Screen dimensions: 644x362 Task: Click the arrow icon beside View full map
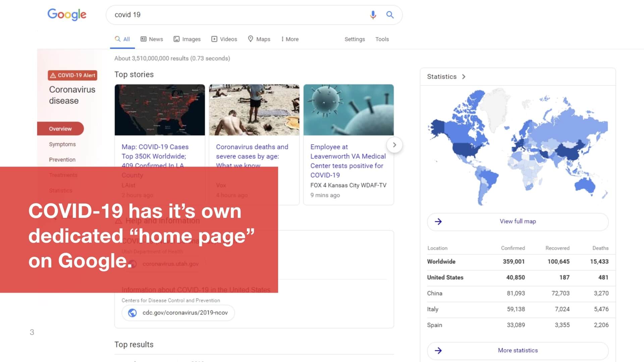click(438, 222)
